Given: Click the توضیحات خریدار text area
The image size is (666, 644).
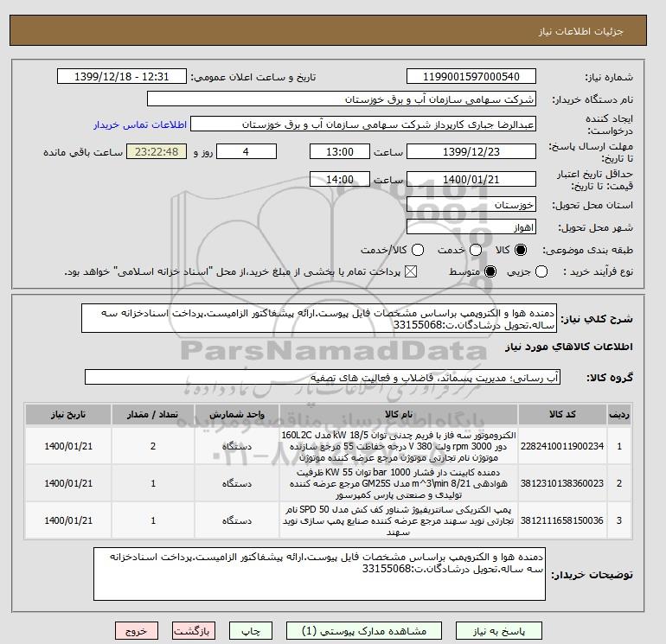Looking at the screenshot, I should point(319,574).
